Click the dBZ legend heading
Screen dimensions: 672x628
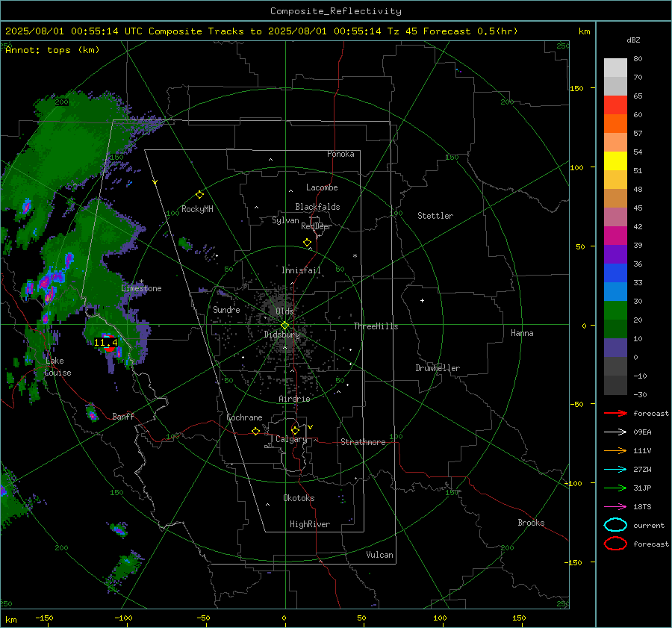tap(633, 40)
